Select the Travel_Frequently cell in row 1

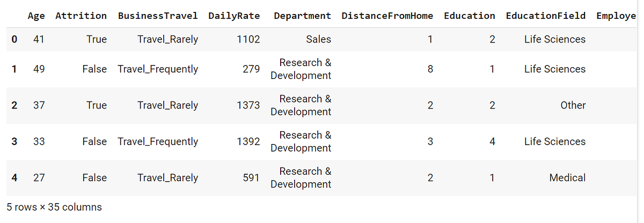pyautogui.click(x=158, y=69)
